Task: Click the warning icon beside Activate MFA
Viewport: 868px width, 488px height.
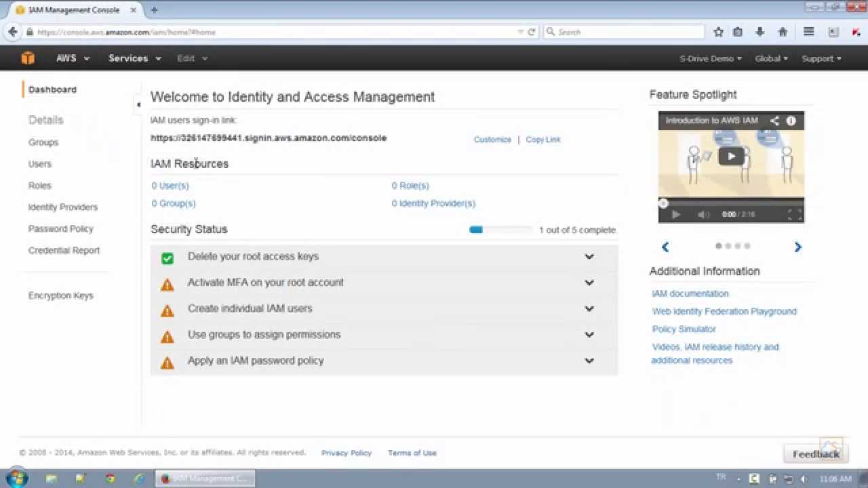Action: point(167,285)
